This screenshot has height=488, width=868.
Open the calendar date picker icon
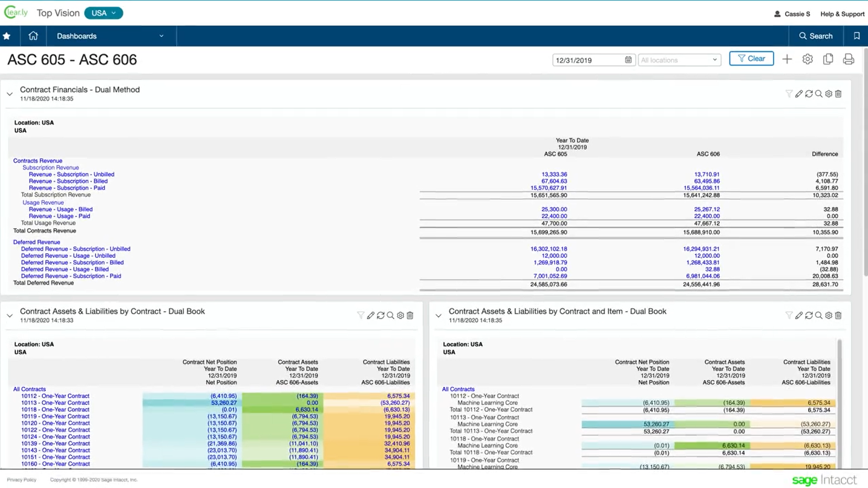click(x=628, y=60)
